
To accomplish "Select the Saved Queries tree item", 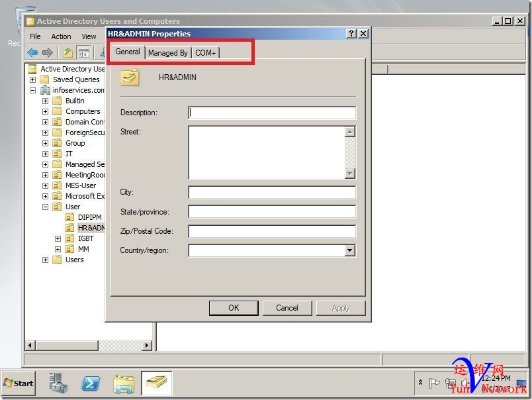I will click(76, 79).
